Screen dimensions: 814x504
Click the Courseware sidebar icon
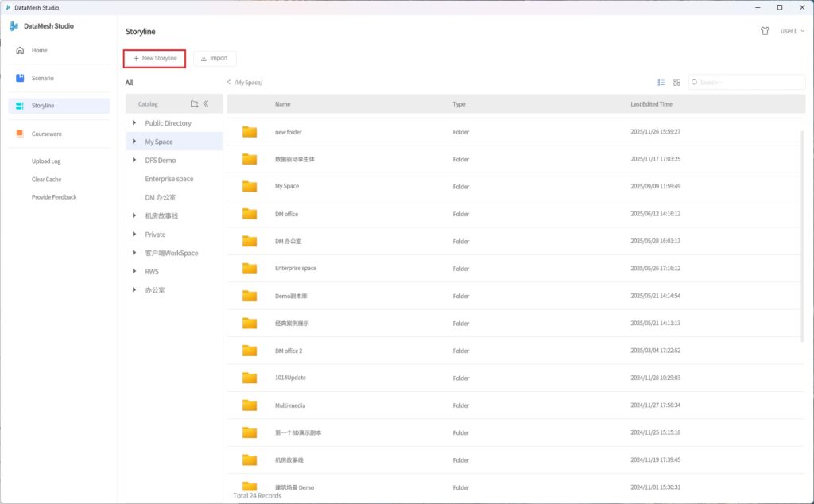[21, 134]
